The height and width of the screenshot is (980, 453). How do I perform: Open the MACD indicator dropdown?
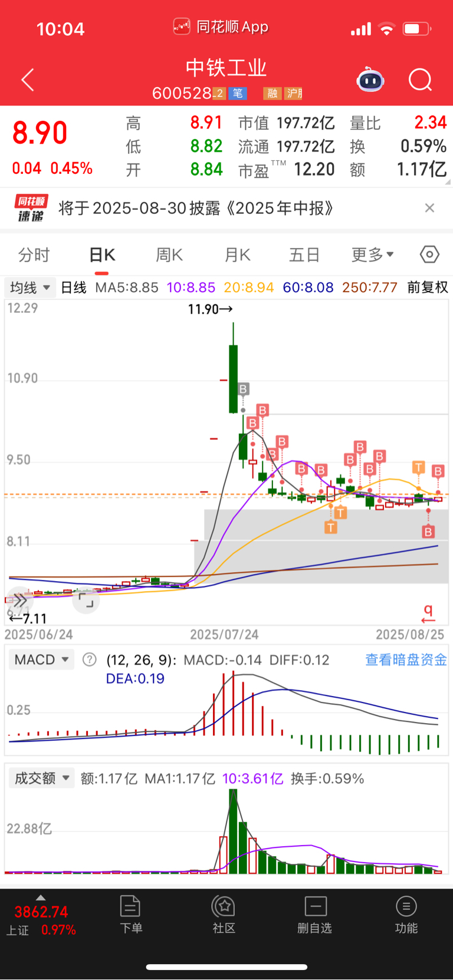[41, 659]
